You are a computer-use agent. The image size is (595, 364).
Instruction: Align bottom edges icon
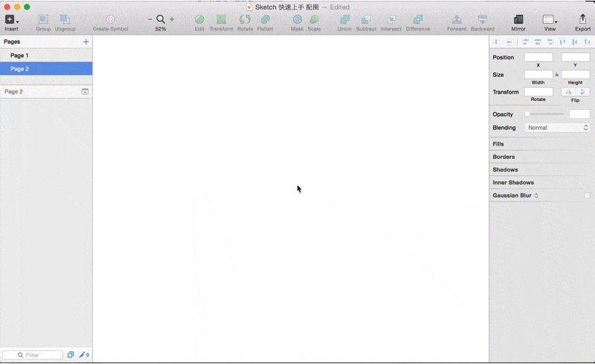[x=587, y=42]
